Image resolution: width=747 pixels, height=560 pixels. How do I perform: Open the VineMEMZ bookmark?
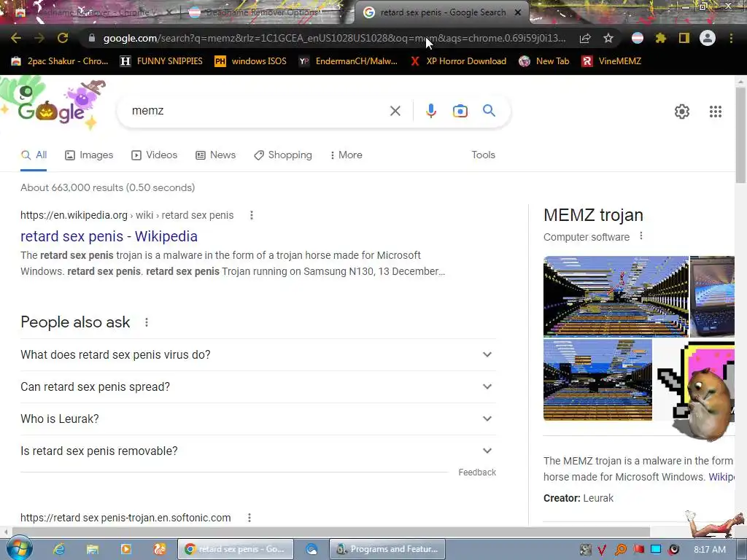click(611, 61)
